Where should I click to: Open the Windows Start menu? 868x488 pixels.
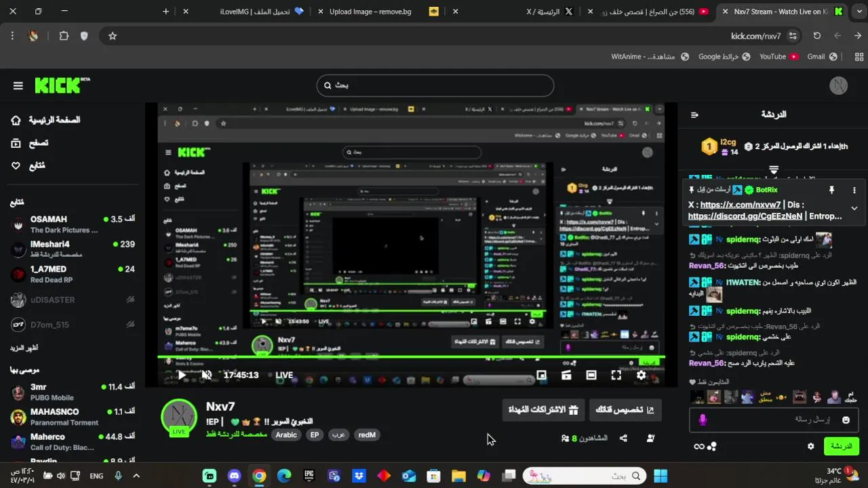pyautogui.click(x=660, y=476)
